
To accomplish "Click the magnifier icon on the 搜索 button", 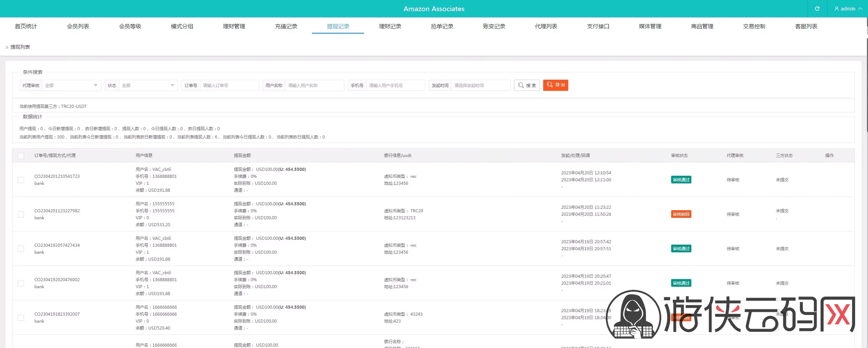I will click(x=521, y=85).
